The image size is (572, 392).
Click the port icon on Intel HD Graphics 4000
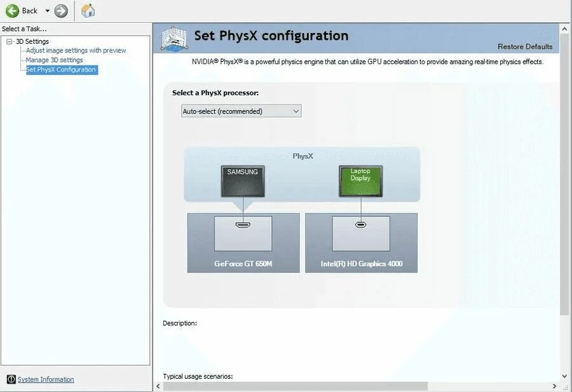pyautogui.click(x=361, y=225)
